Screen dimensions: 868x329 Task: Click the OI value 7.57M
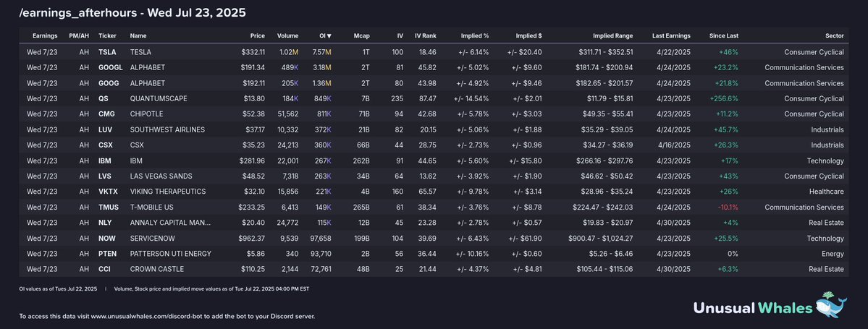pyautogui.click(x=321, y=52)
